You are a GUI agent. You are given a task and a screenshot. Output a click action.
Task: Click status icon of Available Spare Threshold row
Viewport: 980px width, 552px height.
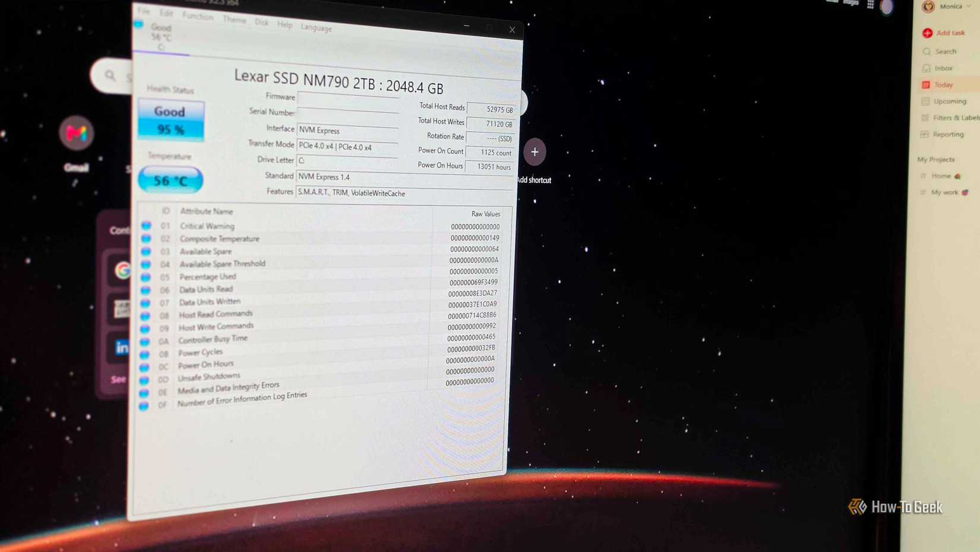point(146,264)
